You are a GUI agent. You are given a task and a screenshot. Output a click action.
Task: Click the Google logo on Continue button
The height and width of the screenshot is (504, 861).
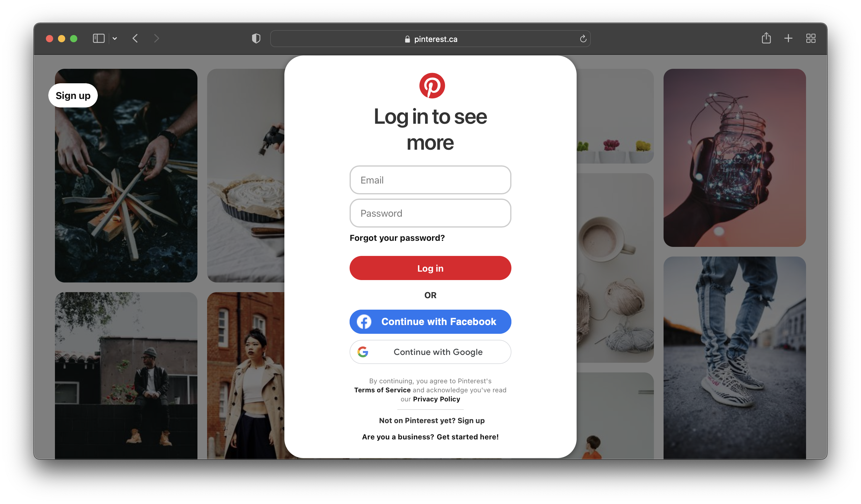(x=362, y=352)
